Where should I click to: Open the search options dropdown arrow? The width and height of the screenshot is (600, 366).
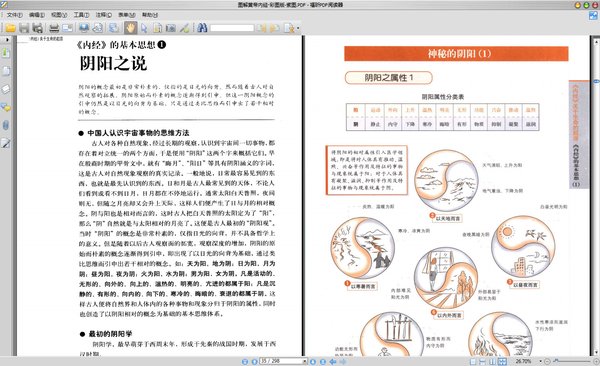pos(298,28)
